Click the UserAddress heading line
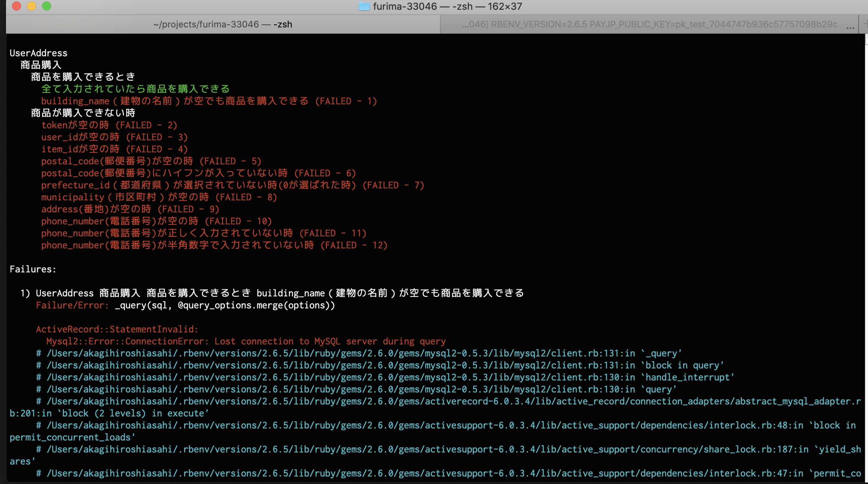Screen dimensions: 868x484 [x=39, y=53]
